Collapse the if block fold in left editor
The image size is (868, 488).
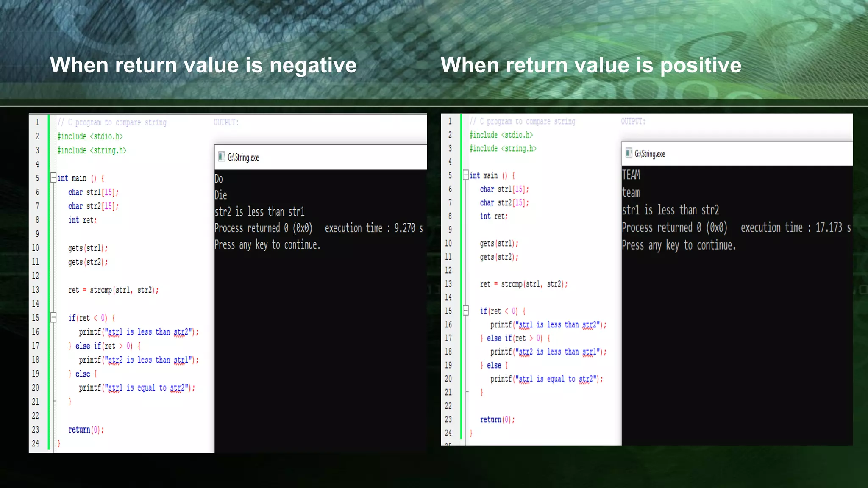click(x=53, y=317)
